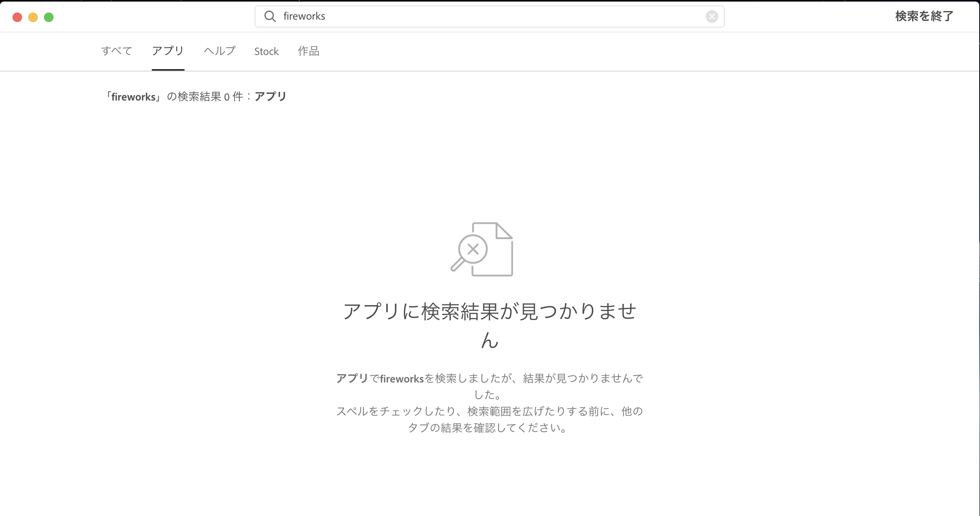Switch to the すべて tab
Viewport: 980px width, 516px height.
click(116, 51)
